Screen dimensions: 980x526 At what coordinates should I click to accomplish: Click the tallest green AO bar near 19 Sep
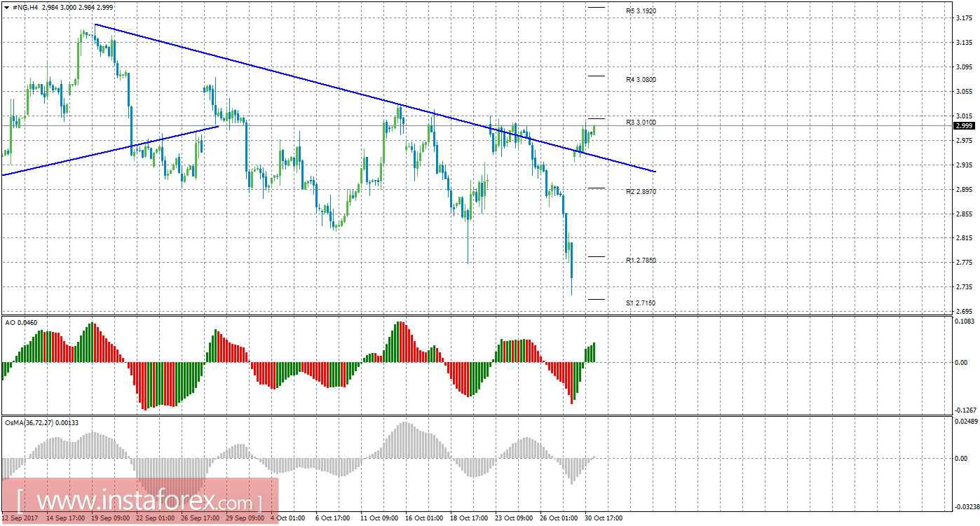91,342
